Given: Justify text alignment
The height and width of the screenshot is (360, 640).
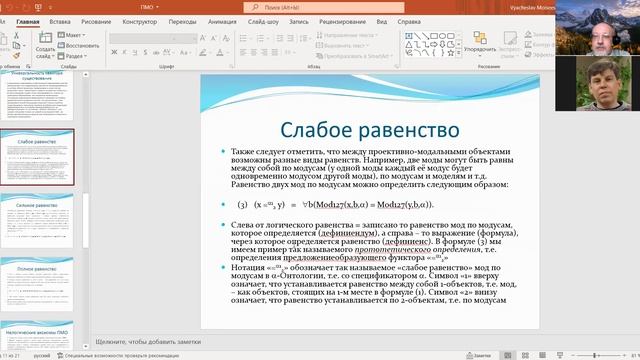Looking at the screenshot, I should [x=275, y=52].
